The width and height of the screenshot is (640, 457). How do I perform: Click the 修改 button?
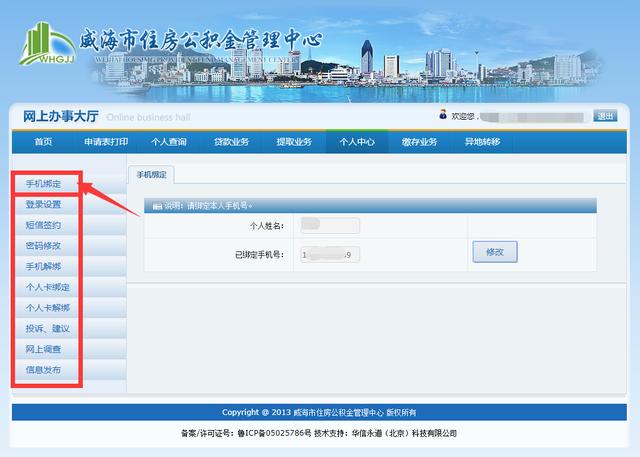click(x=495, y=252)
